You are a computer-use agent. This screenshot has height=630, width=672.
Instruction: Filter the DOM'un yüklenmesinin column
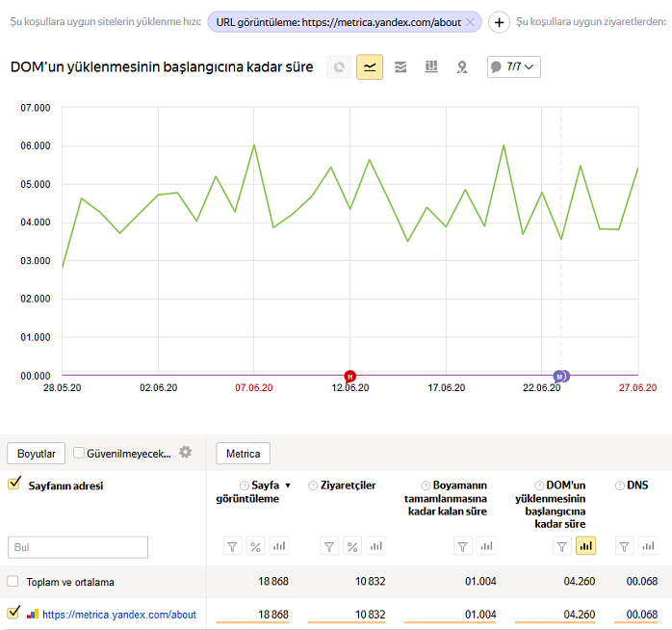click(562, 546)
